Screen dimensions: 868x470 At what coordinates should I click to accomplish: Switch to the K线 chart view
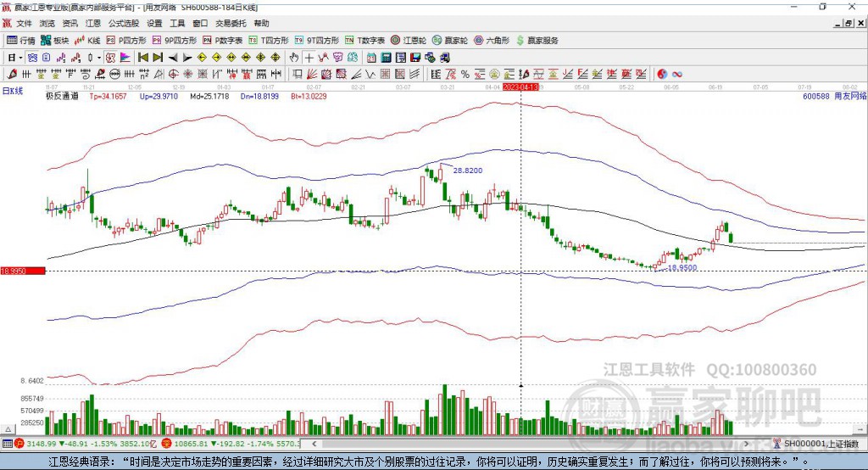tap(87, 41)
